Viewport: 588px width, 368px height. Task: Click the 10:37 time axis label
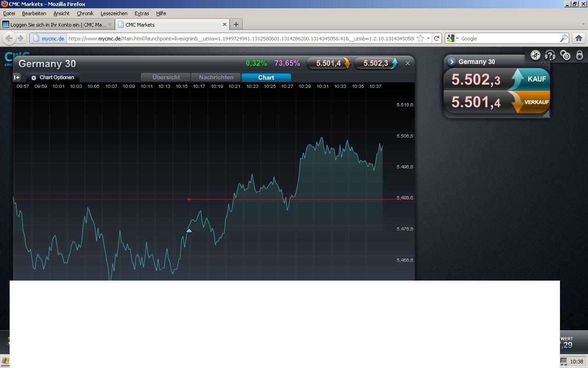click(x=375, y=86)
